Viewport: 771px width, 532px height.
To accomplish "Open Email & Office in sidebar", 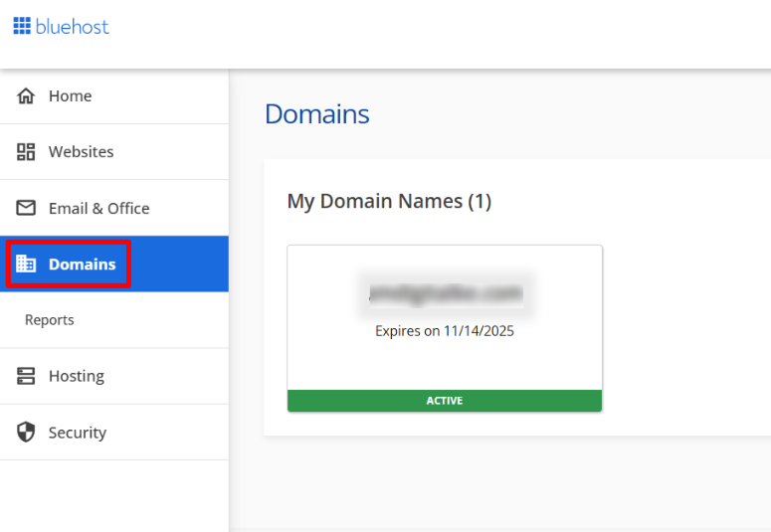I will click(114, 208).
